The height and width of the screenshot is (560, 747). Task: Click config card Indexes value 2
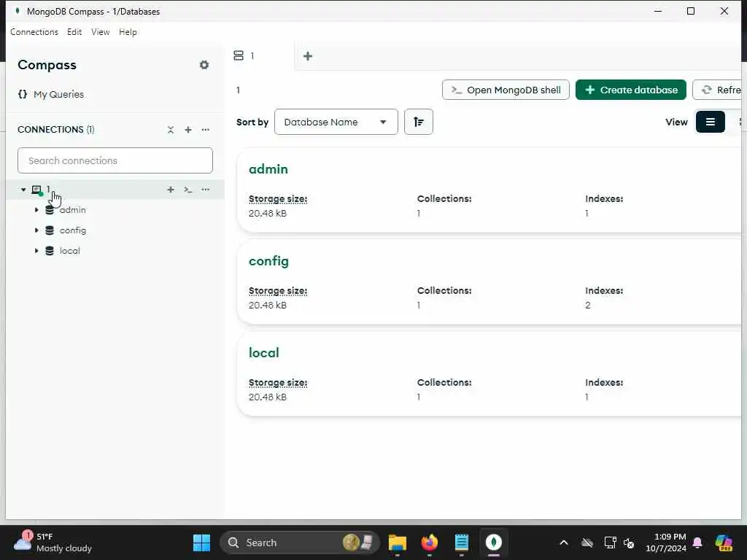pyautogui.click(x=588, y=306)
